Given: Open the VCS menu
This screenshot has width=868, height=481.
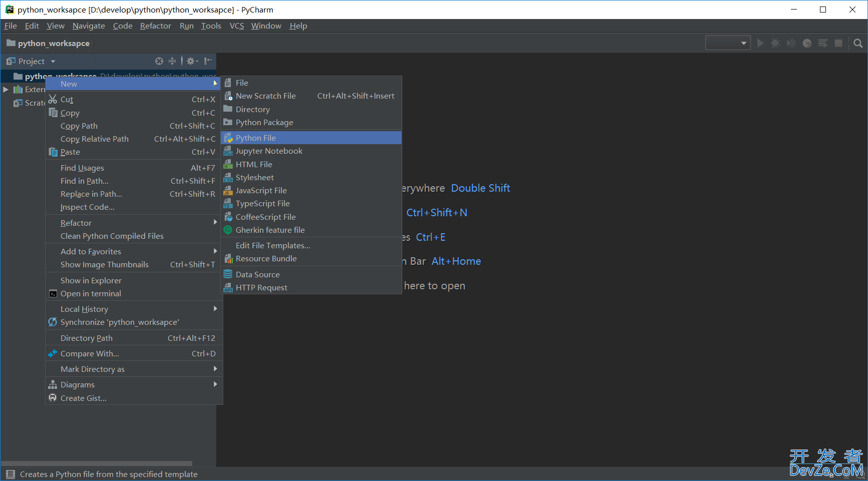Looking at the screenshot, I should pyautogui.click(x=237, y=26).
